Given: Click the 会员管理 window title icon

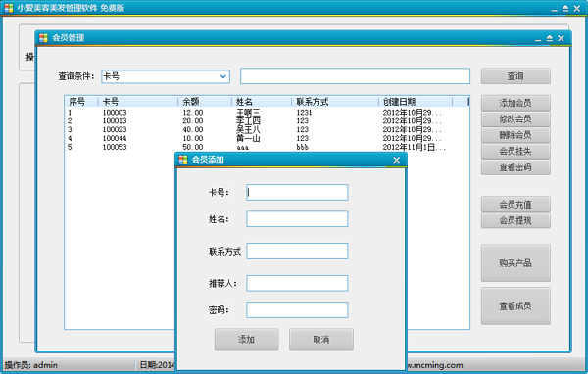Looking at the screenshot, I should coord(43,38).
